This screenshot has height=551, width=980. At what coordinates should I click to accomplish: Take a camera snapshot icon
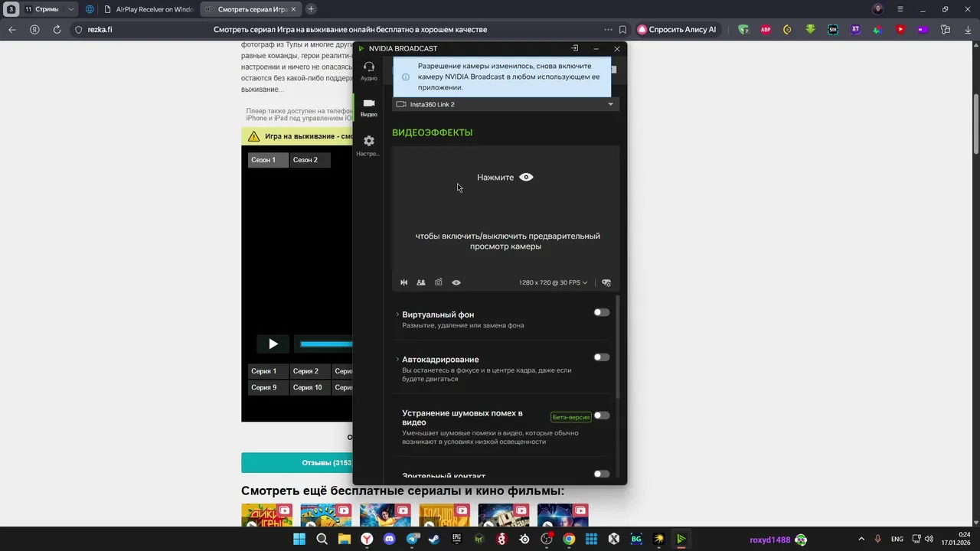(439, 282)
